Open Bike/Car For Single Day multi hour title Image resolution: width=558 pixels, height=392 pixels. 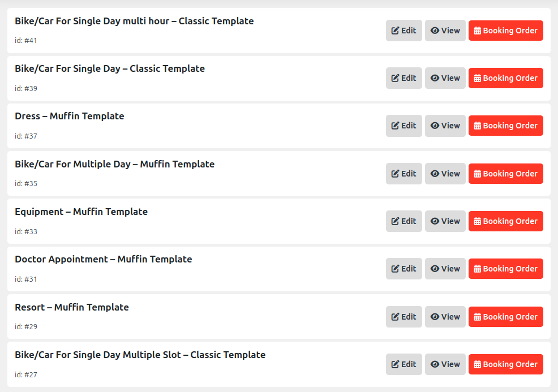click(134, 21)
